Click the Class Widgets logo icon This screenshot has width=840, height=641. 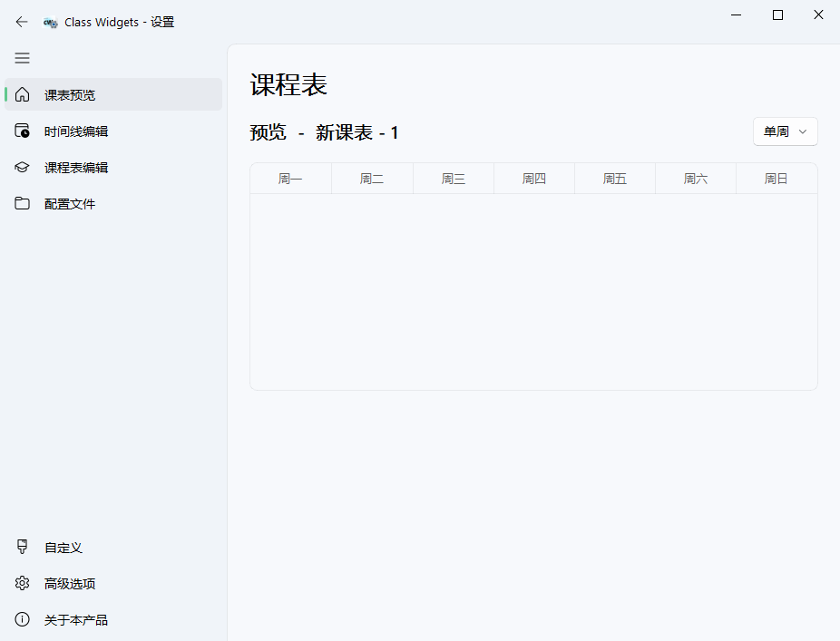(50, 22)
